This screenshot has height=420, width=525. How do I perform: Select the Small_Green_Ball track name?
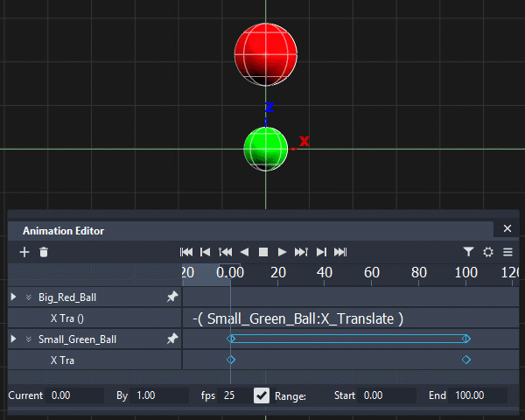77,339
